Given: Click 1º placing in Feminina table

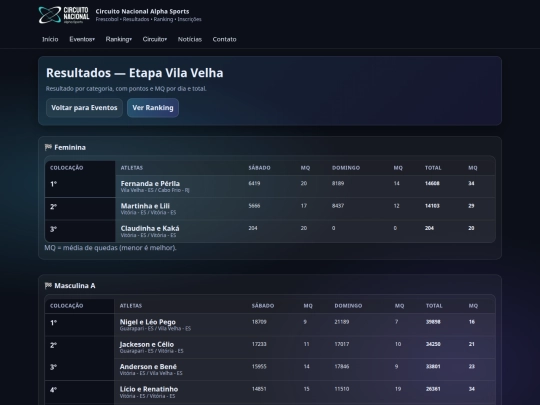Looking at the screenshot, I should tap(53, 184).
